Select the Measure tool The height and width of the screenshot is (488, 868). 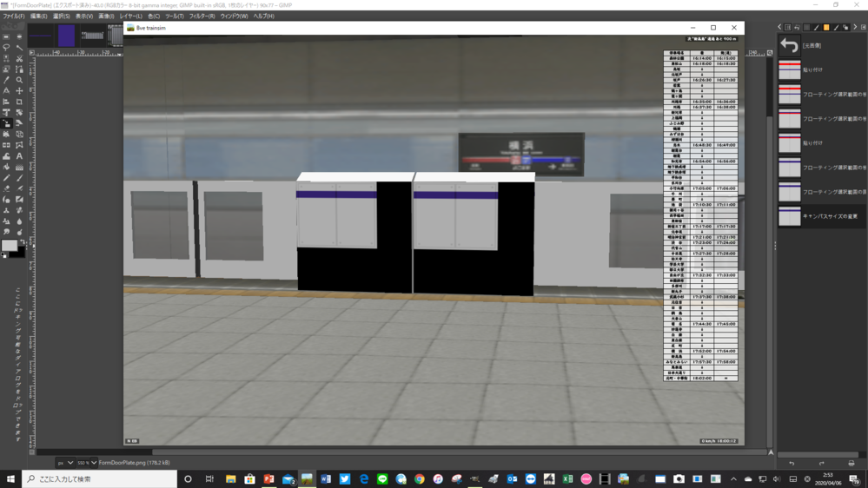tap(6, 90)
